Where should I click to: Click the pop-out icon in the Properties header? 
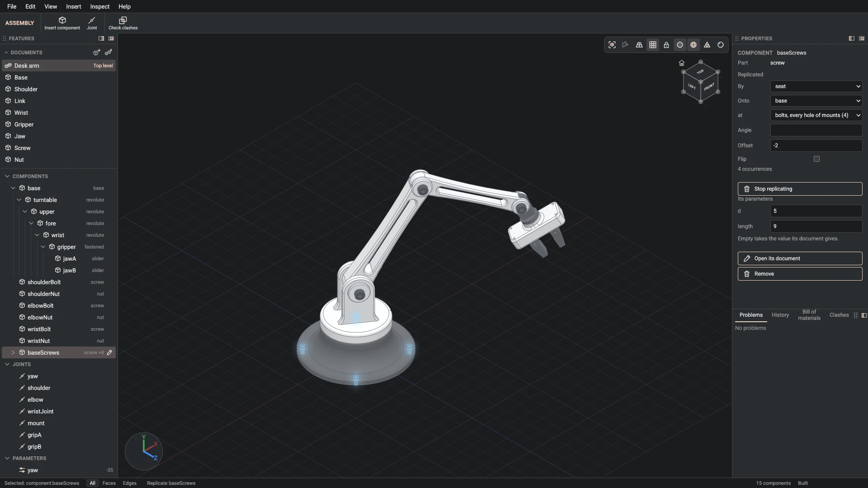(862, 38)
